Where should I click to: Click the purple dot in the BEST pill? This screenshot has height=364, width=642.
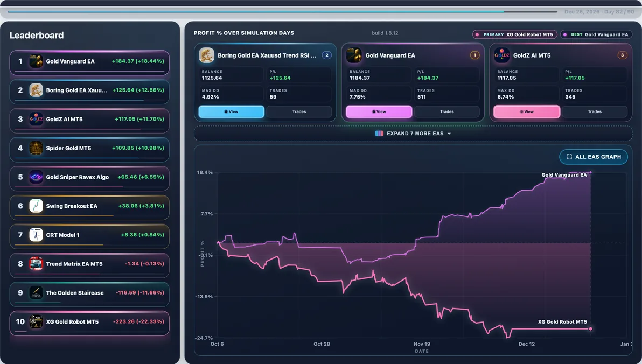pyautogui.click(x=565, y=35)
